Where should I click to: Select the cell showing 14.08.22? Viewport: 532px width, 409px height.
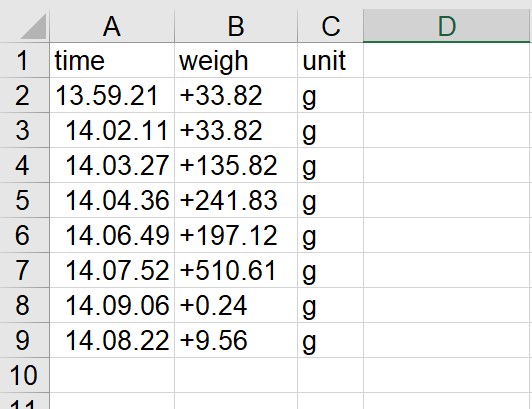click(112, 340)
